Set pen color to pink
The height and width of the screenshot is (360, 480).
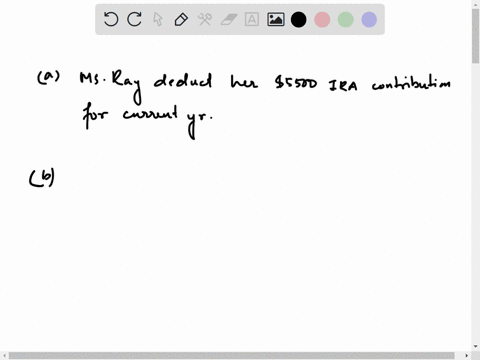click(x=322, y=19)
